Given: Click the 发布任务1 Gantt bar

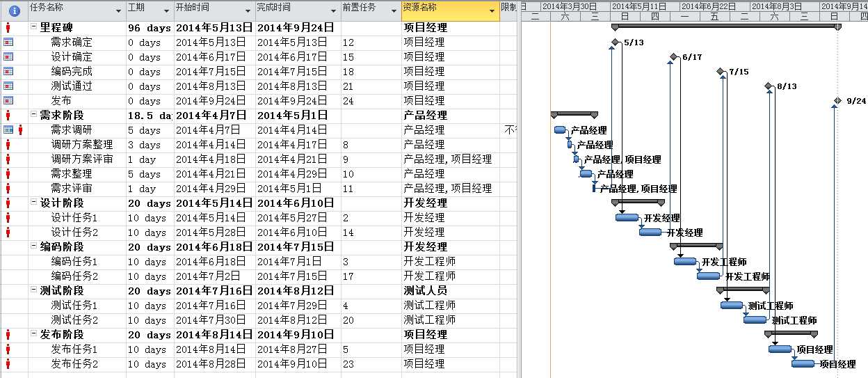Looking at the screenshot, I should pyautogui.click(x=780, y=349).
